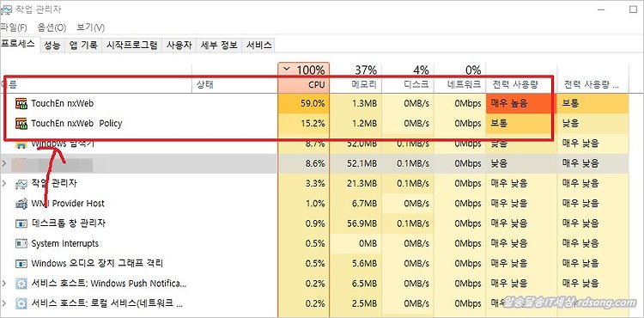
Task: Expand 서비스 호스트: 로컬 서비스 group
Action: [x=4, y=303]
